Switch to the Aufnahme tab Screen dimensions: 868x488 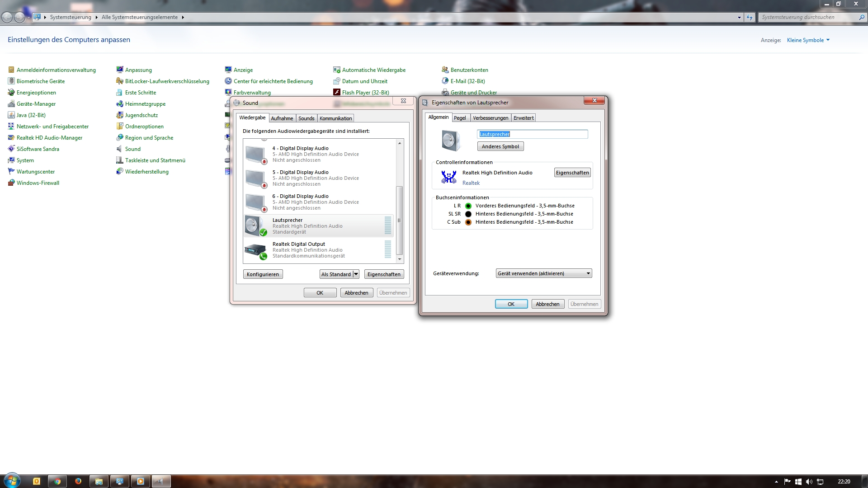point(282,118)
